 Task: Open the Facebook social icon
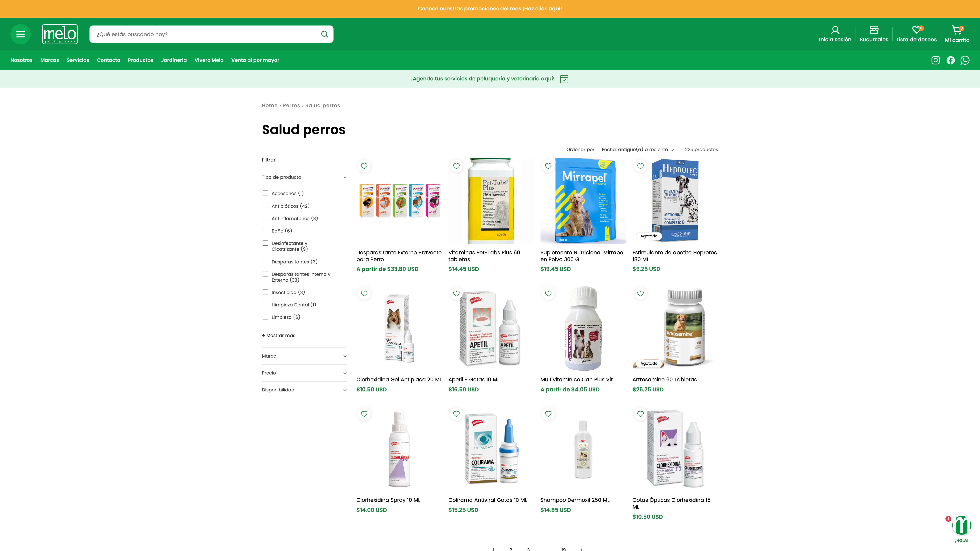tap(950, 60)
